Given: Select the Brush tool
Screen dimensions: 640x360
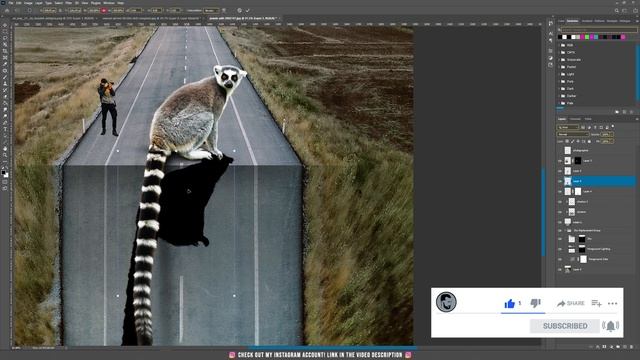Looking at the screenshot, I should [5, 77].
